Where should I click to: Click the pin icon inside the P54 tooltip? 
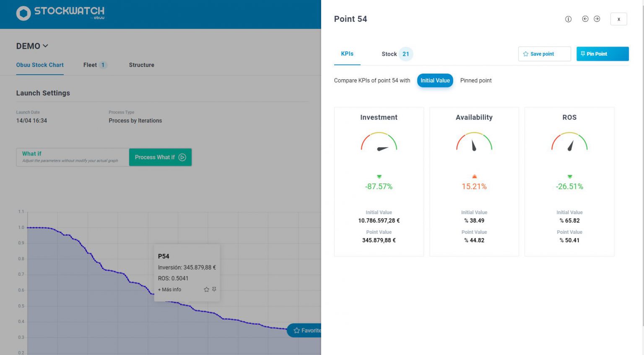214,289
